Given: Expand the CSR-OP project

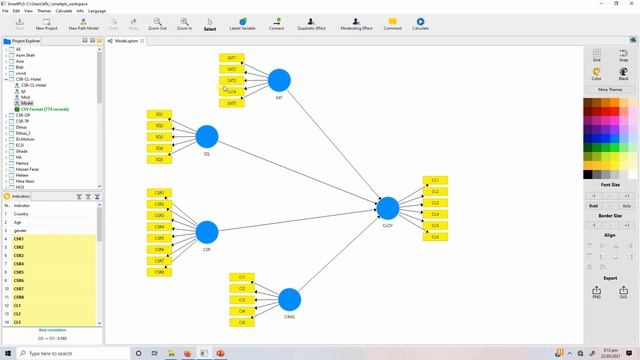Looking at the screenshot, I should point(6,115).
